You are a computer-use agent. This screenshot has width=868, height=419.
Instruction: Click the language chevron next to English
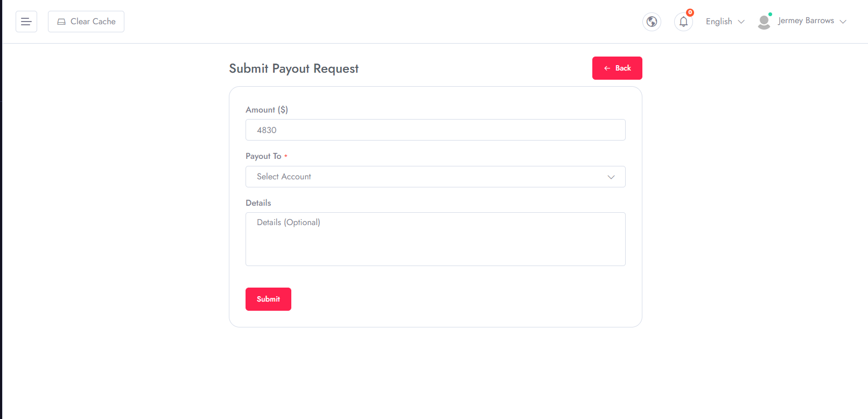(741, 22)
